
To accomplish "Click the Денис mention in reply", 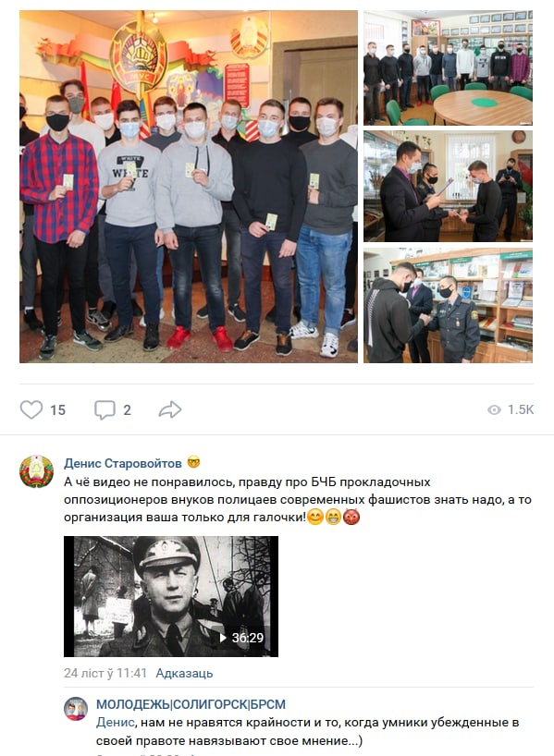I will [x=115, y=722].
